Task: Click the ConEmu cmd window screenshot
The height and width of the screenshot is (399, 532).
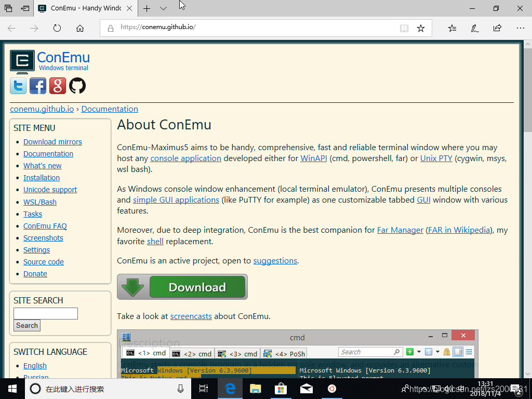Action: [x=298, y=354]
